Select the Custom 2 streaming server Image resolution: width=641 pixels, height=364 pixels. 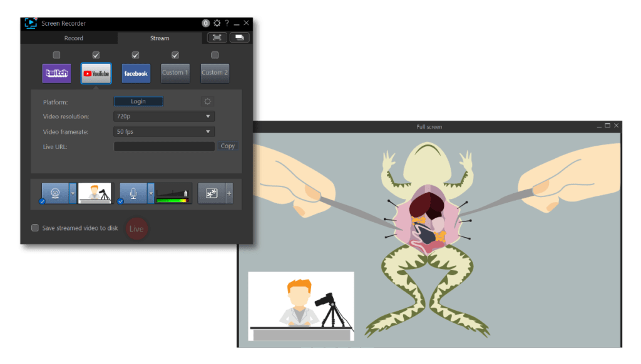[x=215, y=74]
